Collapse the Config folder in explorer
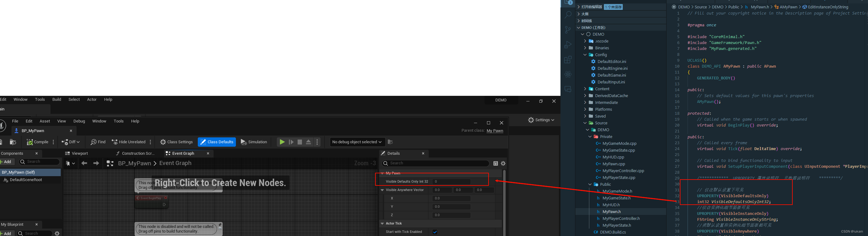 [585, 55]
